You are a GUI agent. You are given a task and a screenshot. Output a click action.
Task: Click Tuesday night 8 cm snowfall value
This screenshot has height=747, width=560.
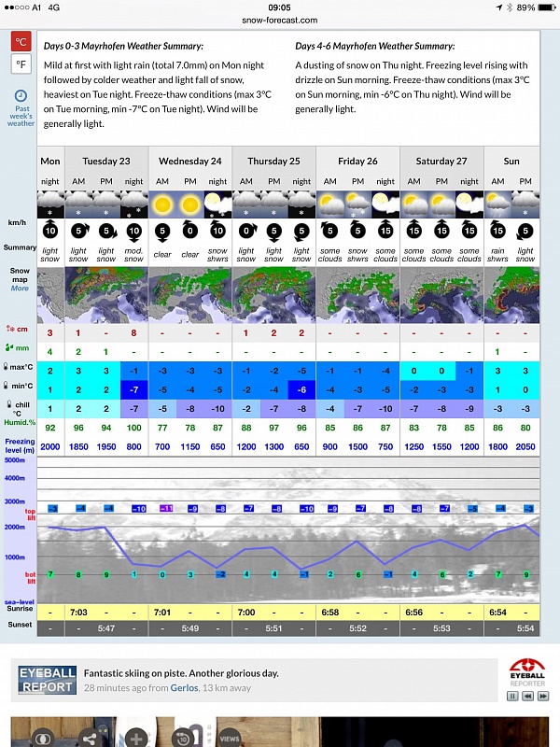click(133, 333)
